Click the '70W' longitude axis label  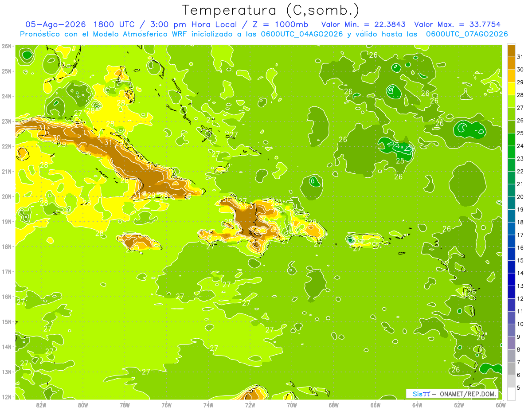coord(292,405)
